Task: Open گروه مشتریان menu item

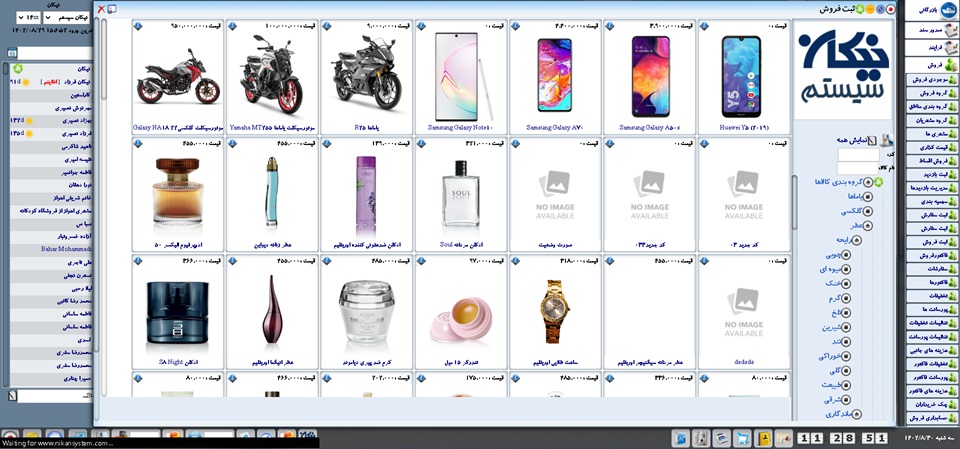Action: click(932, 120)
